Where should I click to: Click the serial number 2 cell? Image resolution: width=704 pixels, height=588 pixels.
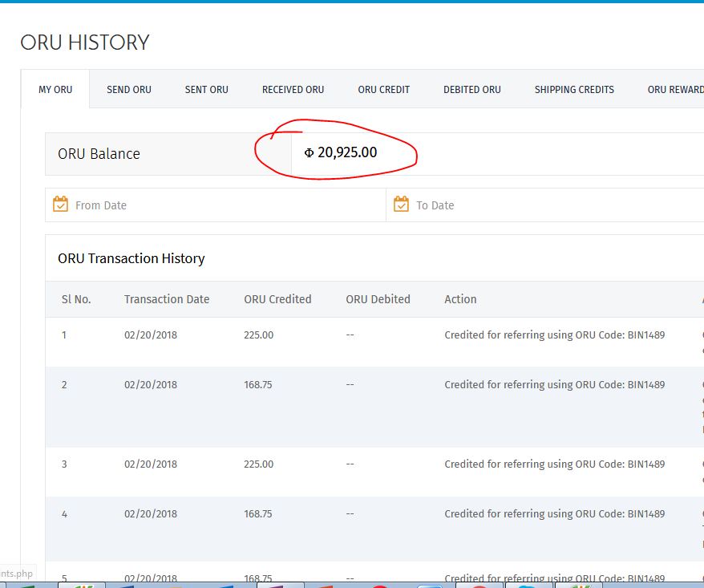tap(64, 384)
